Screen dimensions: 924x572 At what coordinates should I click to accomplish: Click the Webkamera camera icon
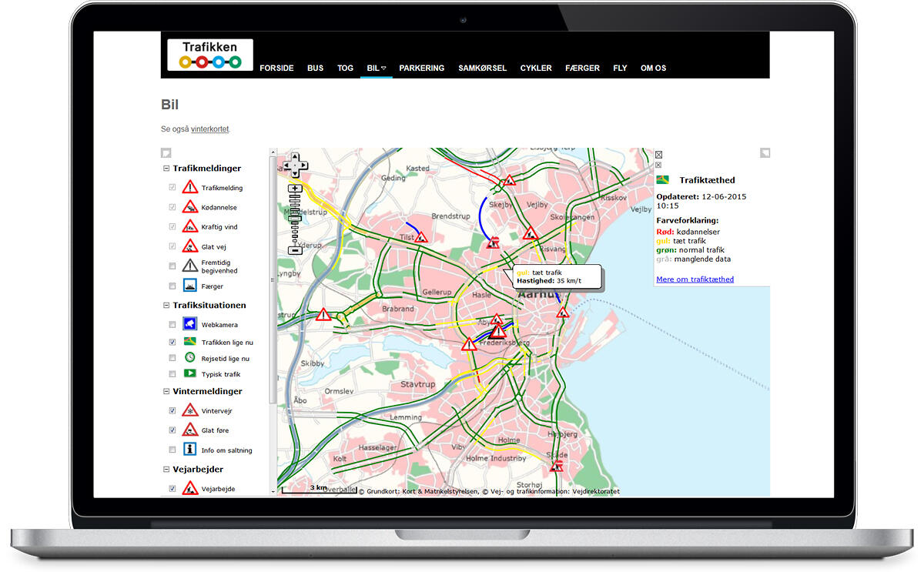[190, 325]
